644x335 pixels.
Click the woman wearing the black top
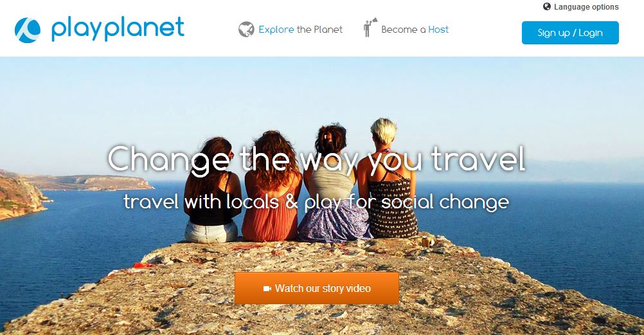tap(212, 190)
